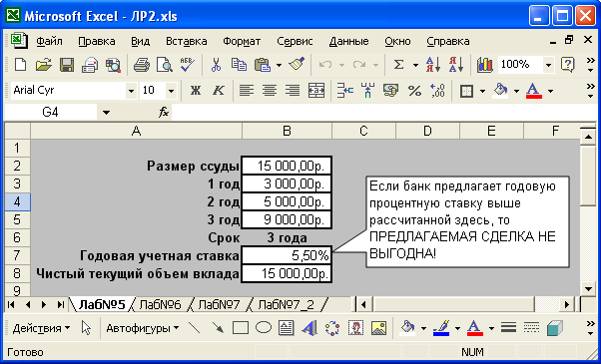Open the Автофигуры menu

click(143, 328)
